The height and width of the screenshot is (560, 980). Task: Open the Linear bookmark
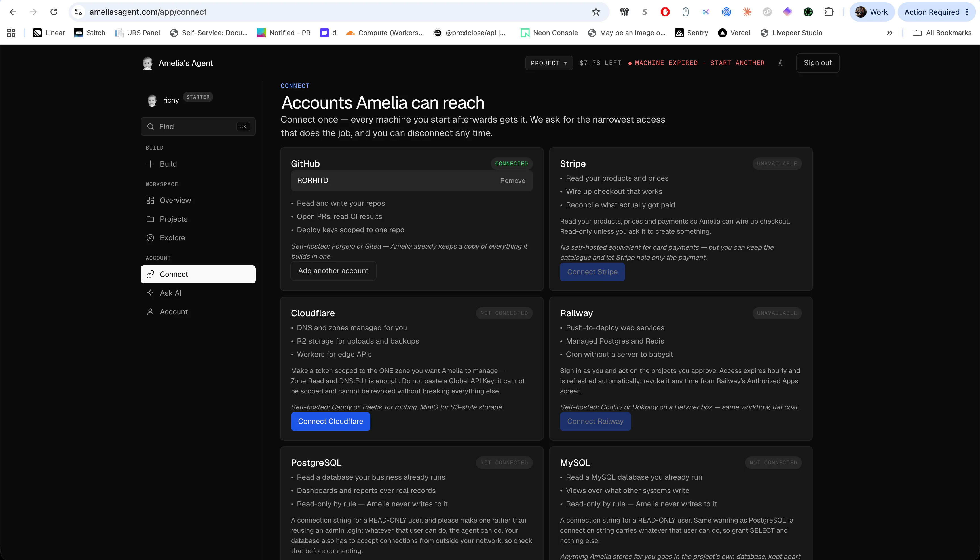pyautogui.click(x=49, y=33)
